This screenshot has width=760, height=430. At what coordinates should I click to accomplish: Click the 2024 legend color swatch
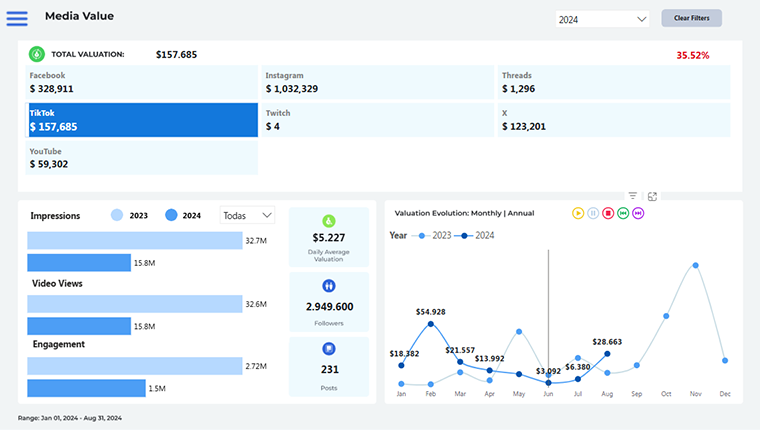[171, 215]
